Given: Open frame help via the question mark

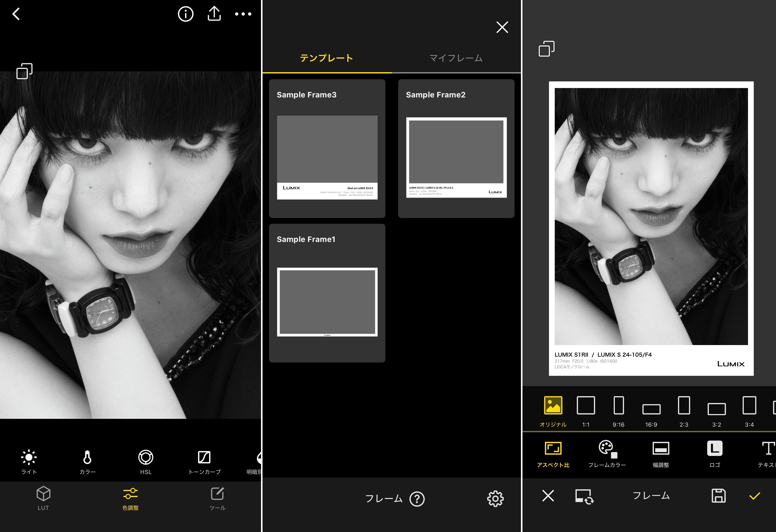Looking at the screenshot, I should click(417, 499).
